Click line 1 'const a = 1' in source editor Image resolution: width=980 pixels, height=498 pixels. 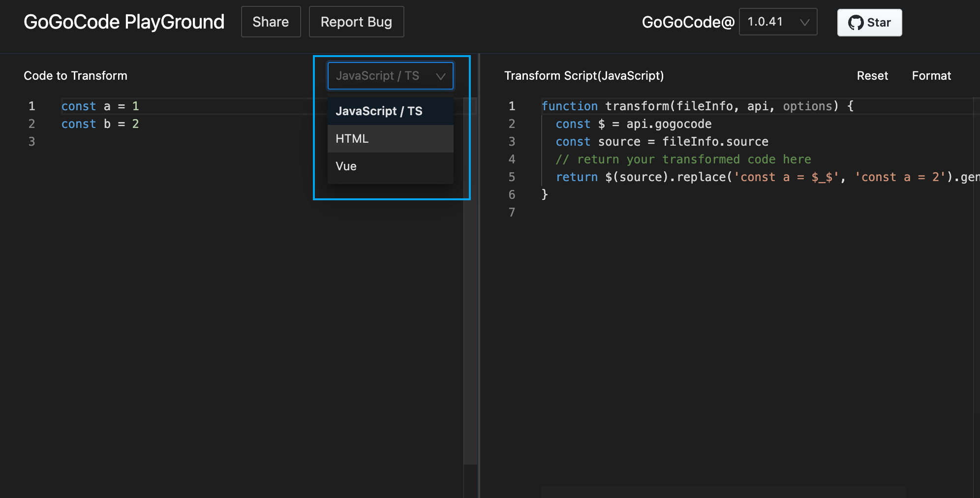click(x=100, y=106)
